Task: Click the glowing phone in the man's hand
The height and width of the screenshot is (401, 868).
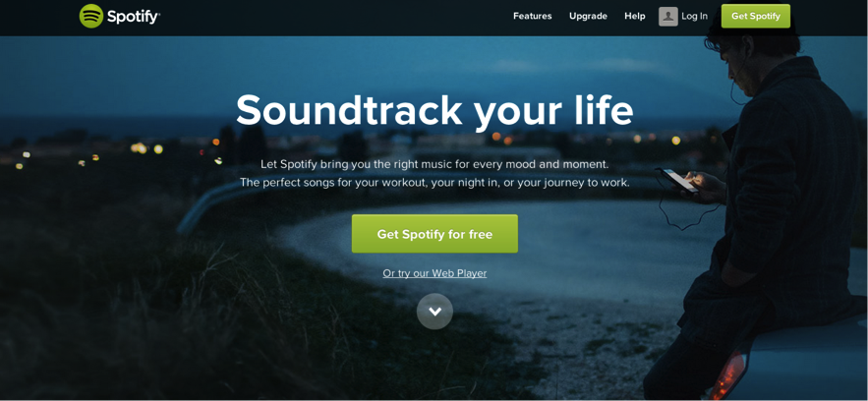Action: point(680,180)
